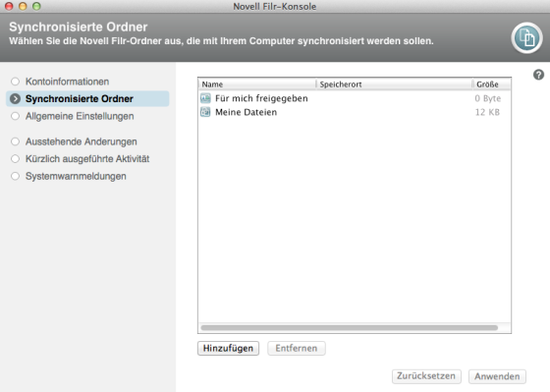Image resolution: width=550 pixels, height=392 pixels.
Task: Click the Entfernen button
Action: coord(297,348)
